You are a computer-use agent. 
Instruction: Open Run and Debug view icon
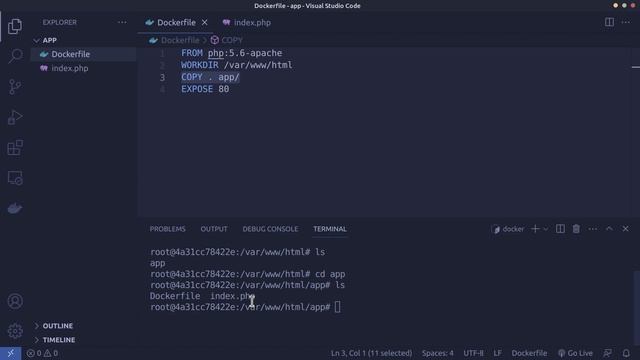click(x=15, y=117)
